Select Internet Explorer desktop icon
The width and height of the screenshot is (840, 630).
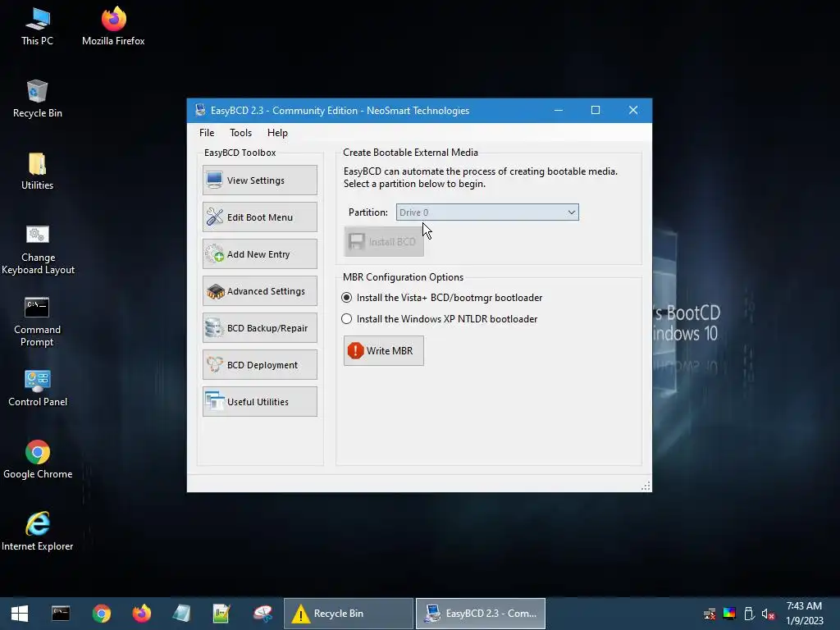click(38, 532)
